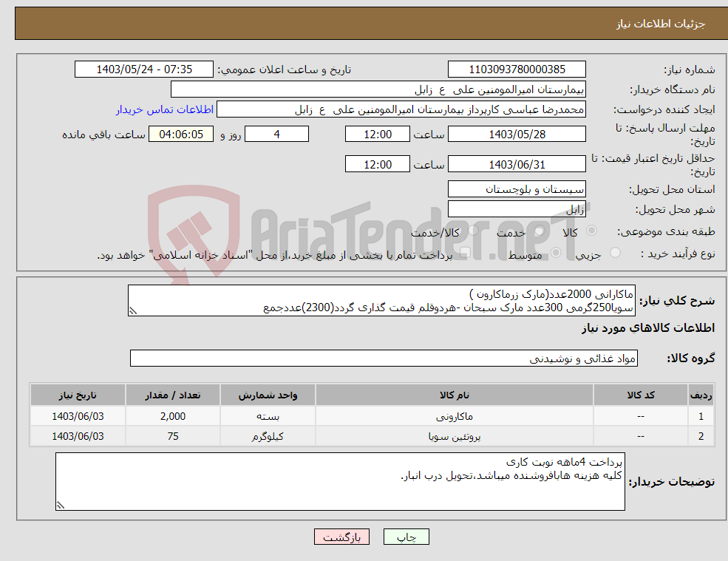The image size is (728, 561).
Task: Click the buyer notes text area
Action: point(340,482)
